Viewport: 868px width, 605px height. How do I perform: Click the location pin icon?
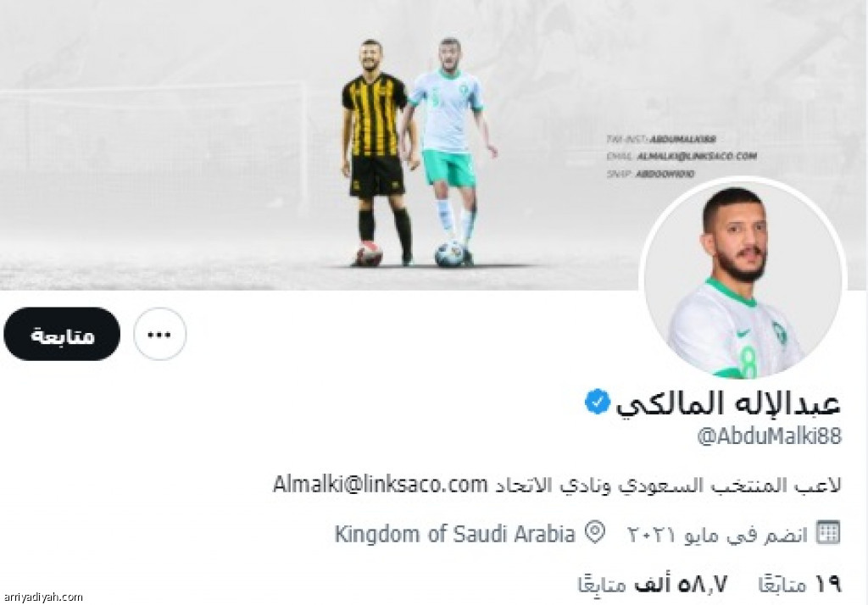(595, 533)
